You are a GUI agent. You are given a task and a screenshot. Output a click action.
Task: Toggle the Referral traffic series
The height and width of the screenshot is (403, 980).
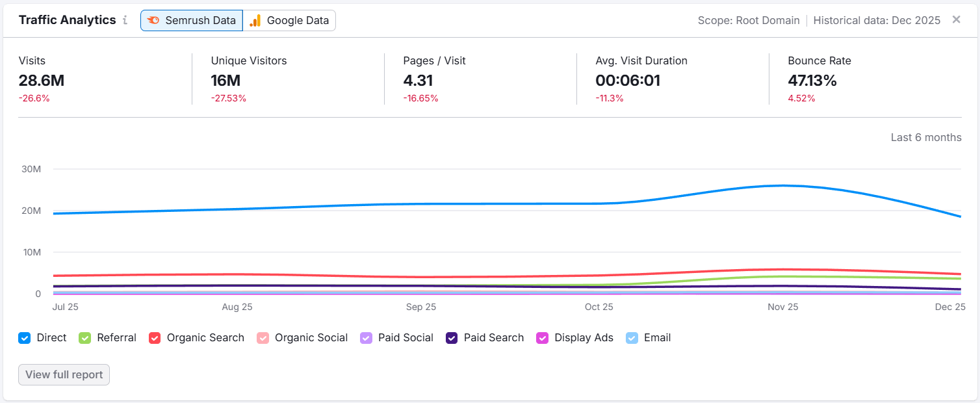click(x=85, y=338)
